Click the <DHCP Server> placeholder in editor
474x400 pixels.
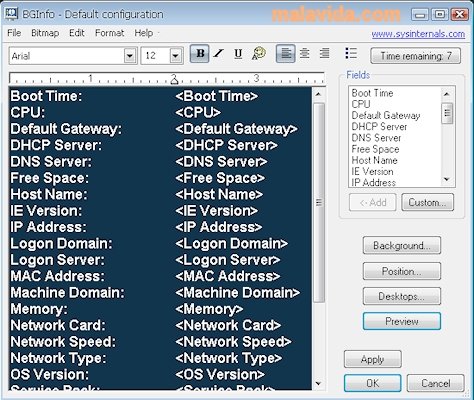pos(226,145)
